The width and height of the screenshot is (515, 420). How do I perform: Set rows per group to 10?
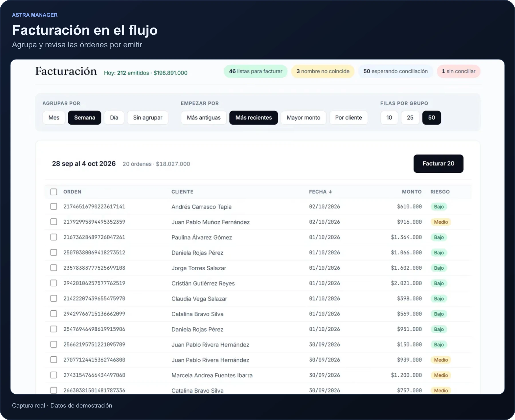pyautogui.click(x=389, y=118)
